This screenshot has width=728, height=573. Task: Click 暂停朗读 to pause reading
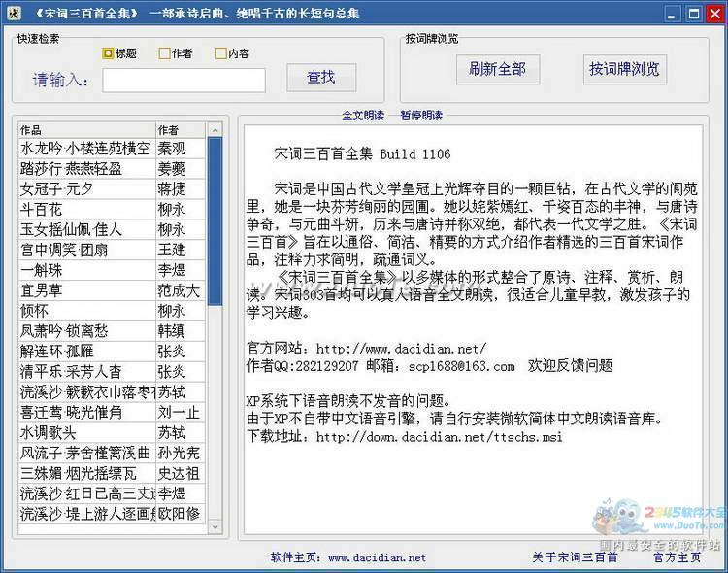coord(421,116)
